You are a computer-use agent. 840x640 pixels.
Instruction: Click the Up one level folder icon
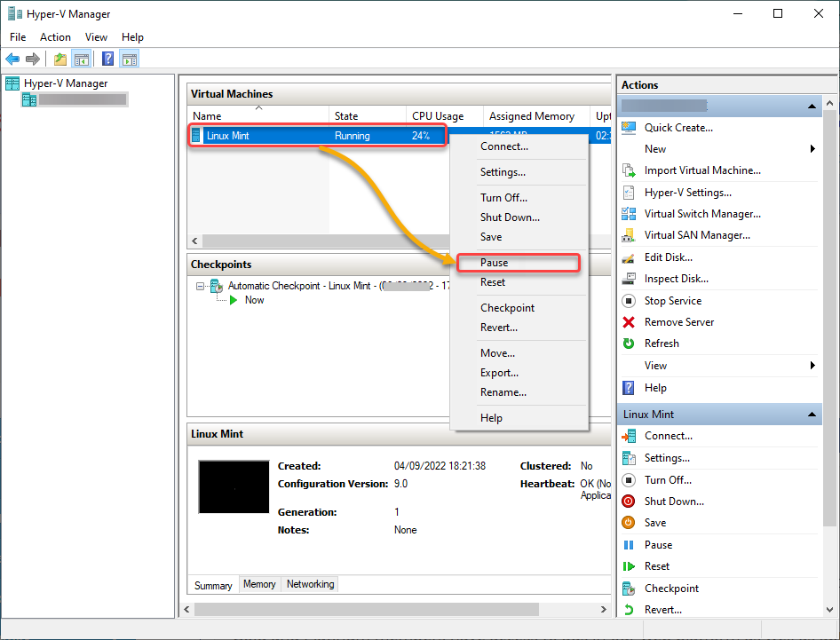point(60,59)
